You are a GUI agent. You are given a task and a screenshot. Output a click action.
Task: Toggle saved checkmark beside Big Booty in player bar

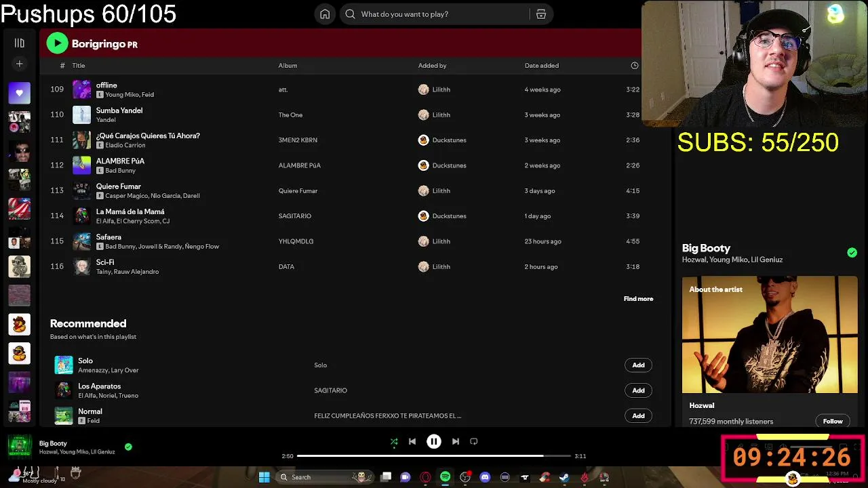point(128,447)
